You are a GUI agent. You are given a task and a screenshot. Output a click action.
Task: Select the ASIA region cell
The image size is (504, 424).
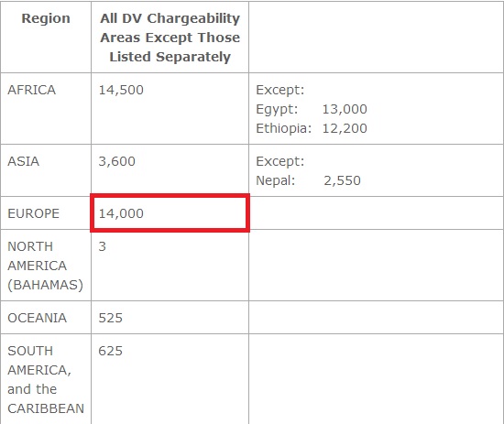tap(46, 170)
